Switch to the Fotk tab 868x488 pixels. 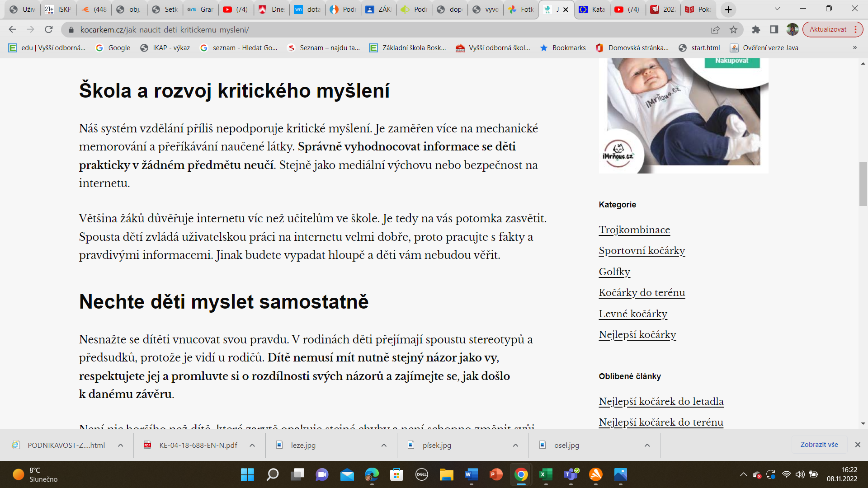coord(521,9)
